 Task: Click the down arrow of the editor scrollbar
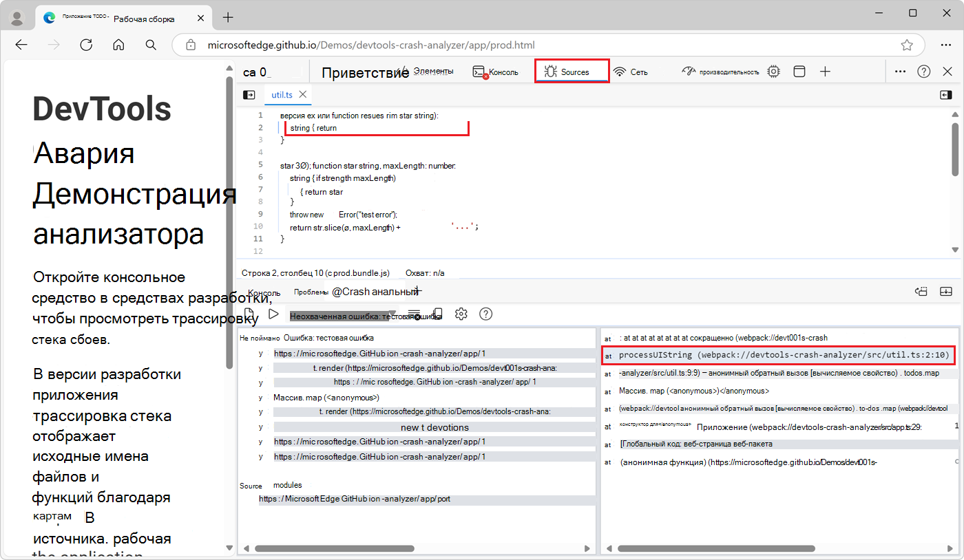[954, 250]
